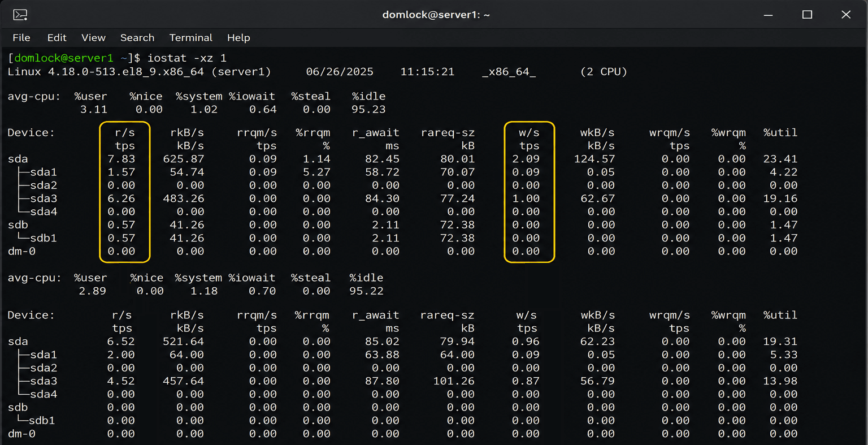Open the File menu

point(21,38)
